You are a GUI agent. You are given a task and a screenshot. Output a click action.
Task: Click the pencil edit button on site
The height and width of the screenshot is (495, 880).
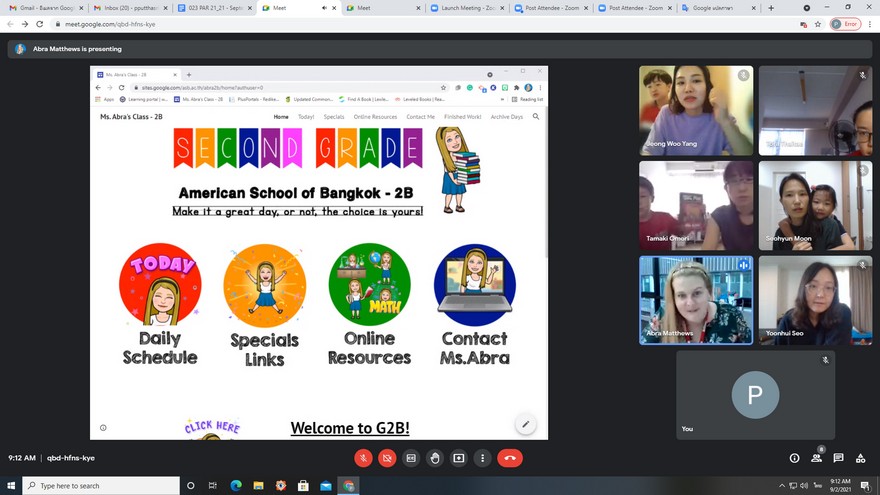(525, 424)
